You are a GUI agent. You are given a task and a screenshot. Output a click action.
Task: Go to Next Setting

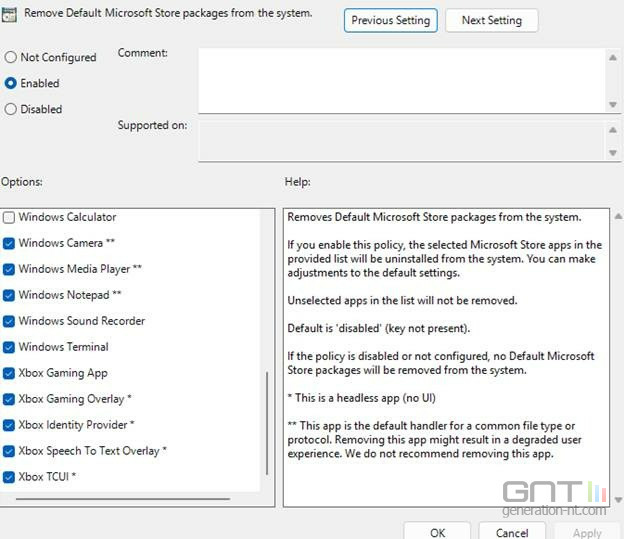coord(491,20)
